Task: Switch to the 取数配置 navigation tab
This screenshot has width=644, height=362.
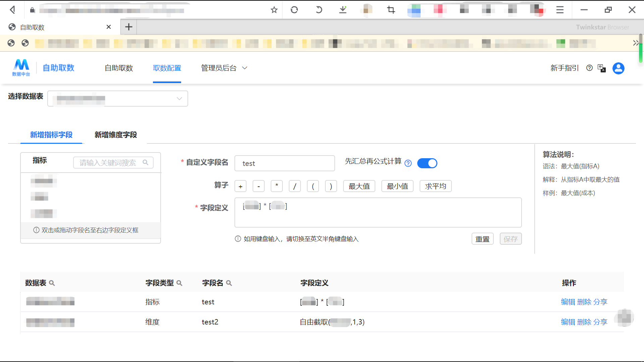Action: [167, 68]
